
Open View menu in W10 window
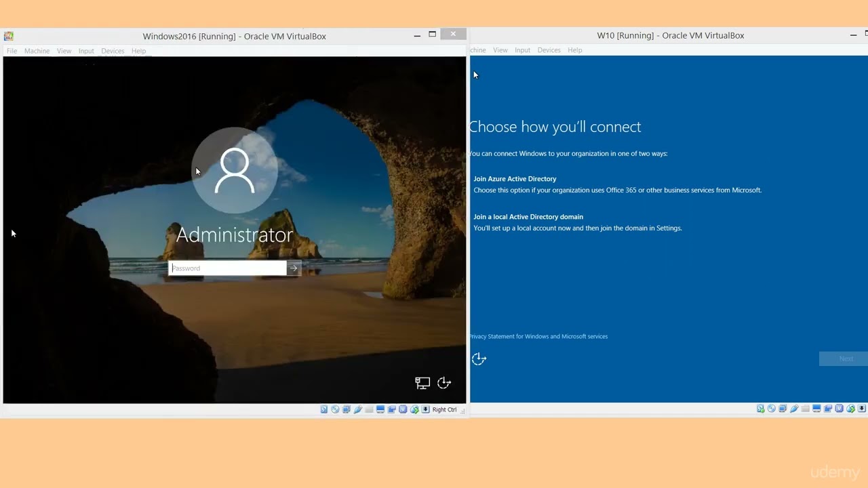click(x=500, y=50)
